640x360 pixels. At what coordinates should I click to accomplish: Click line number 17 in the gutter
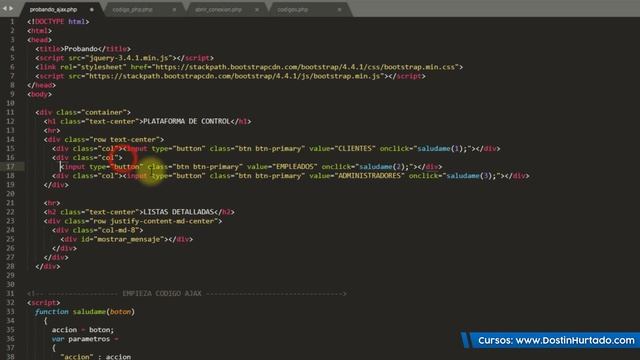10,167
